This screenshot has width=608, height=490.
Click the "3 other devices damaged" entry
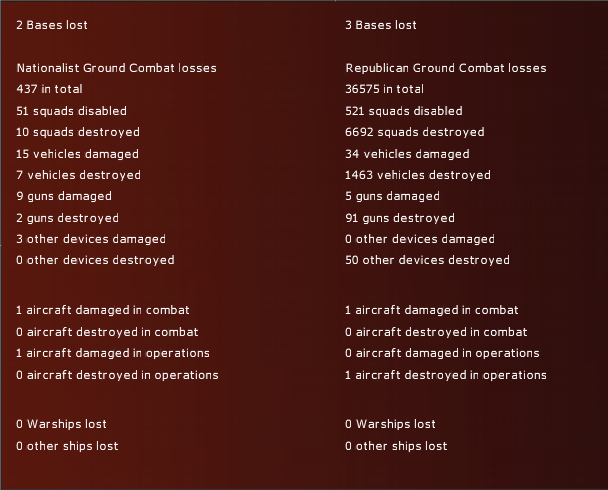coord(91,239)
